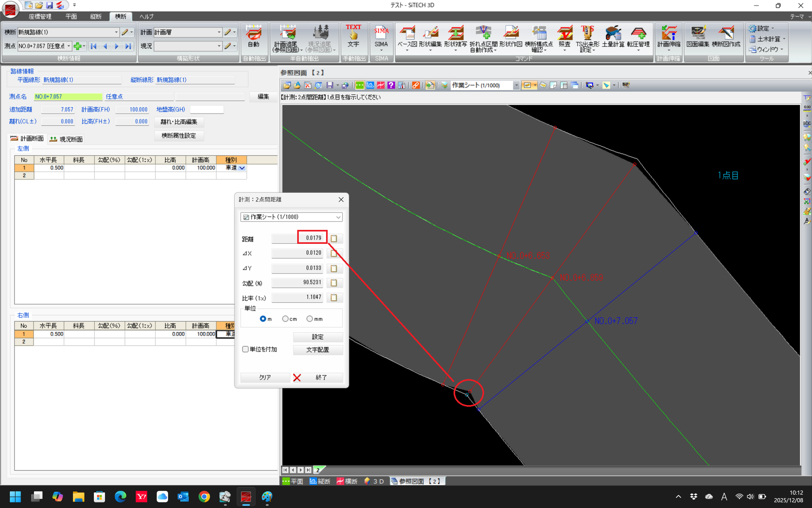Switch to the 現況断面 tab

tap(66, 139)
